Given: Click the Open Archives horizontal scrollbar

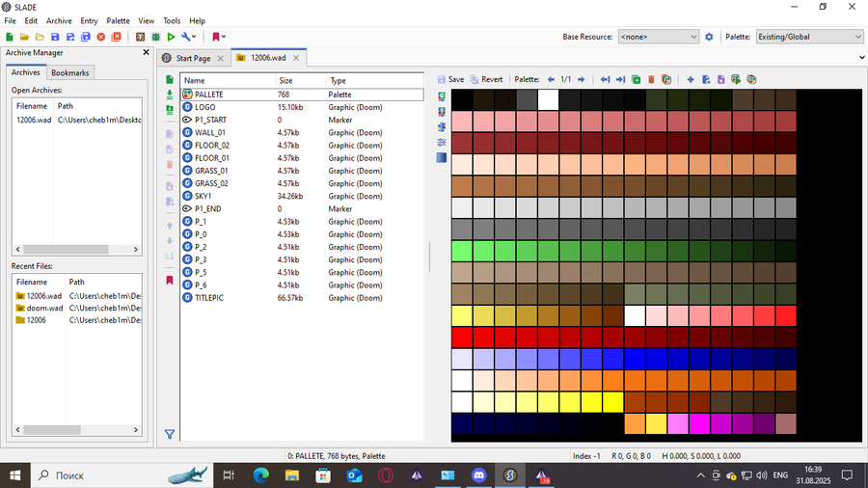Looking at the screenshot, I should [77, 250].
